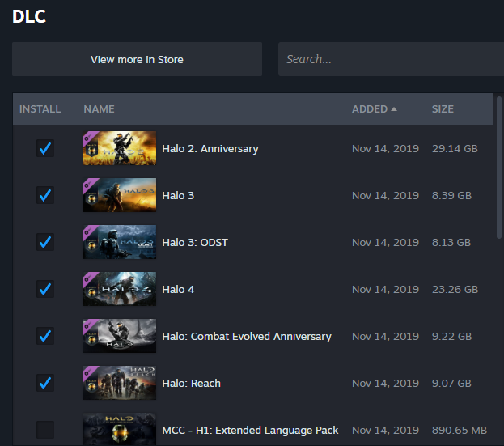Open Halo: Combat Evolved Anniversary thumbnail
This screenshot has height=446, width=504.
(120, 336)
